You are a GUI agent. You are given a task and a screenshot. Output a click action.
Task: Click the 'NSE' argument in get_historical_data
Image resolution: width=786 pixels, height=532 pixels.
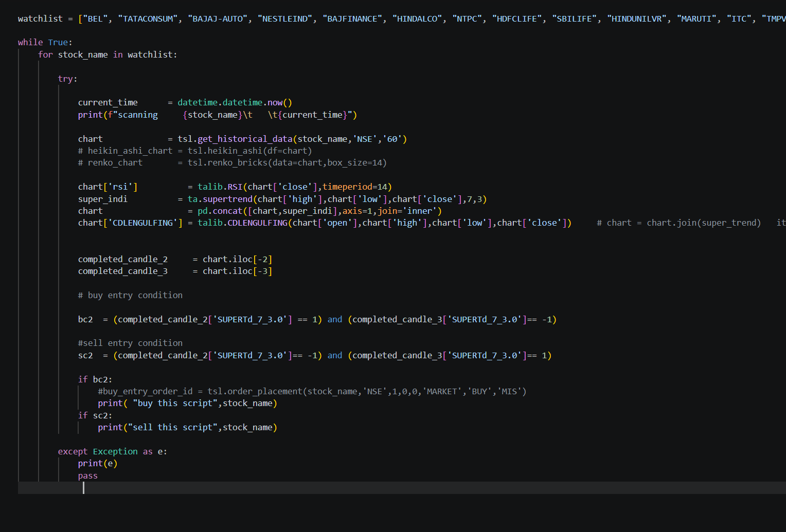pyautogui.click(x=365, y=139)
